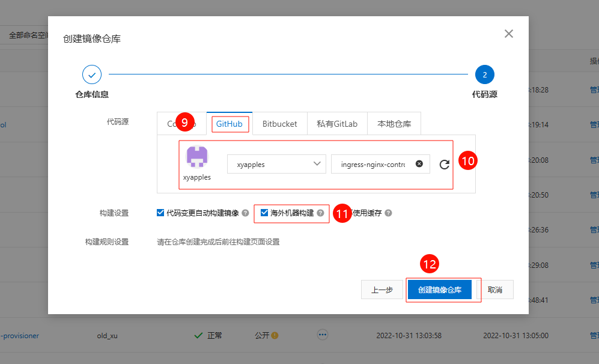Switch to the Bitbucket tab

(x=279, y=124)
